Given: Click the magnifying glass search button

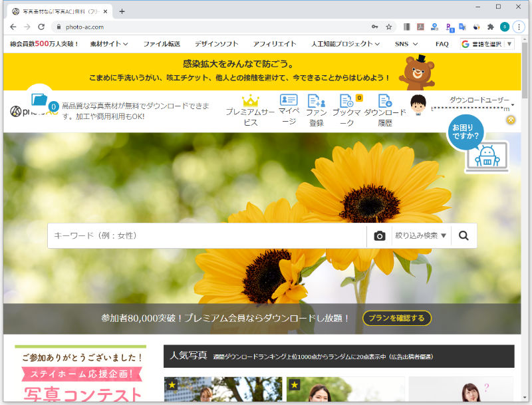Looking at the screenshot, I should click(x=464, y=235).
